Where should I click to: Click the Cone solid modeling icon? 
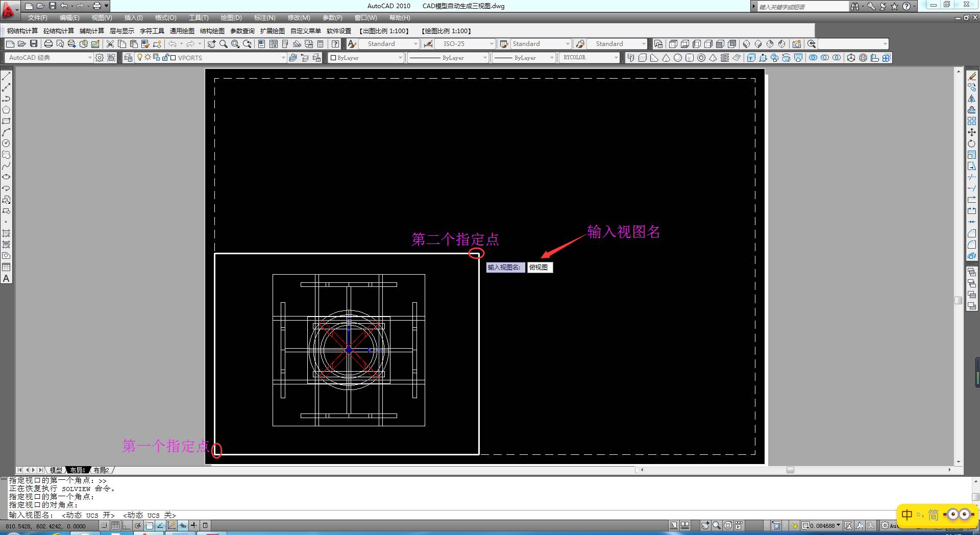pyautogui.click(x=666, y=58)
